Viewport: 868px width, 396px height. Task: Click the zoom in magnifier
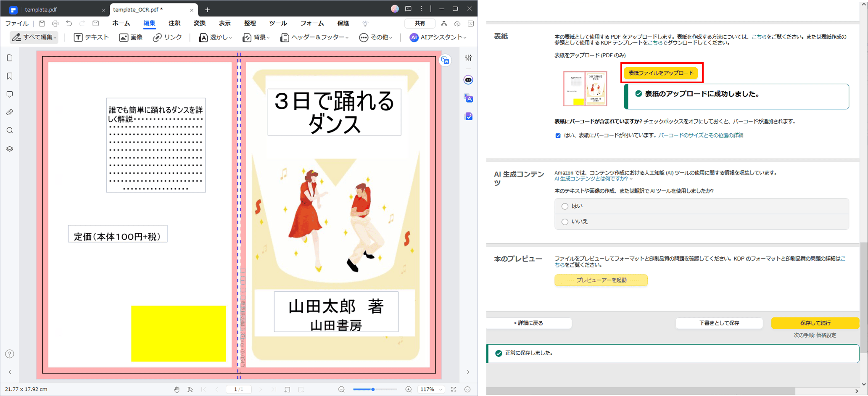(x=409, y=389)
